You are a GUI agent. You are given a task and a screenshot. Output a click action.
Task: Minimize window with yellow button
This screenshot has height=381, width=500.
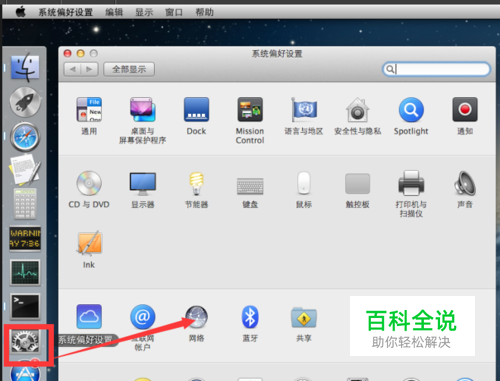tap(81, 53)
